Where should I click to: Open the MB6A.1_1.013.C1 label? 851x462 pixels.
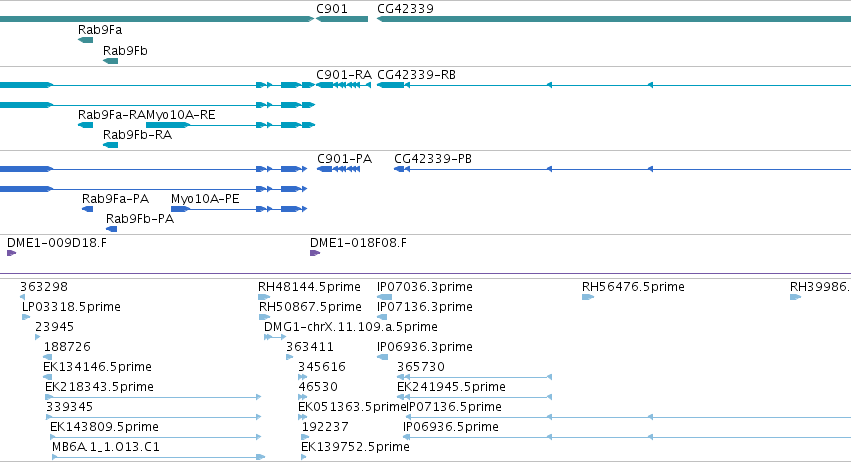106,447
